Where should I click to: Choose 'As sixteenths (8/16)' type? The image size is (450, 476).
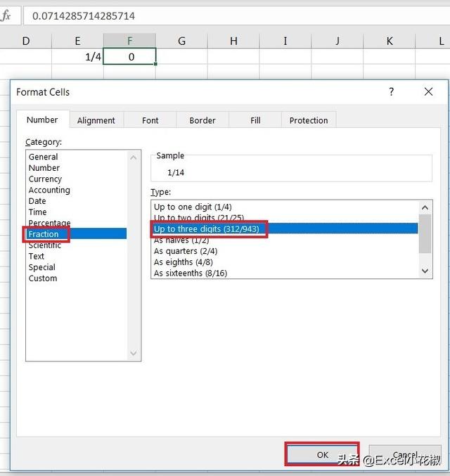tap(191, 274)
